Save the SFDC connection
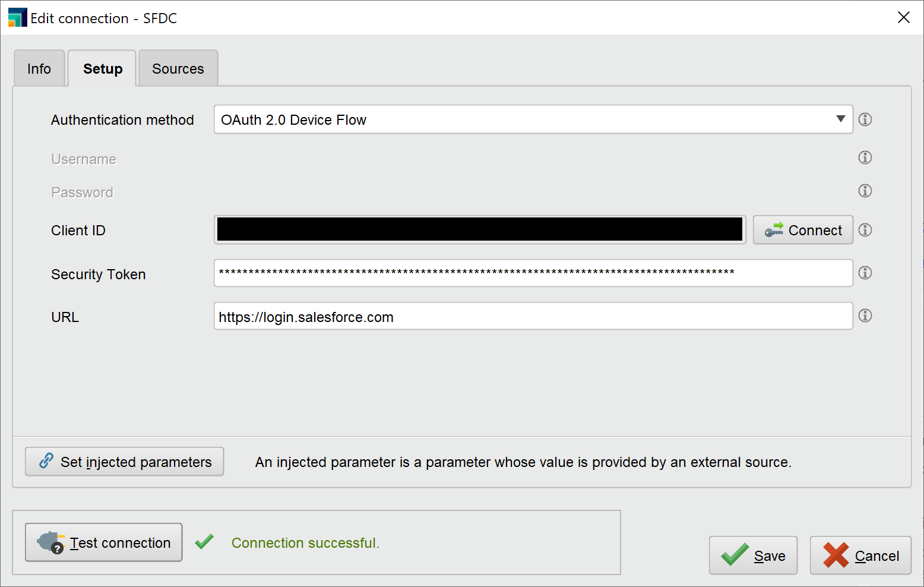The width and height of the screenshot is (924, 587). point(753,556)
